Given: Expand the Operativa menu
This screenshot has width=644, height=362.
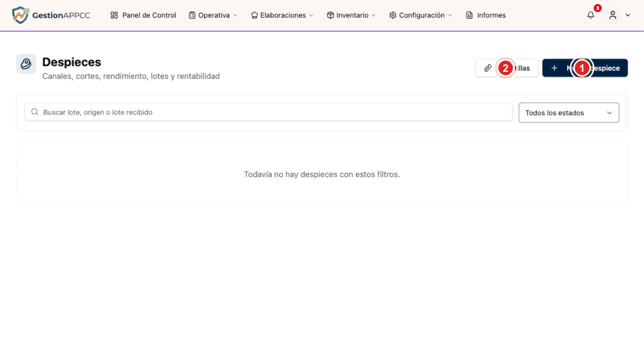Looking at the screenshot, I should pyautogui.click(x=213, y=15).
